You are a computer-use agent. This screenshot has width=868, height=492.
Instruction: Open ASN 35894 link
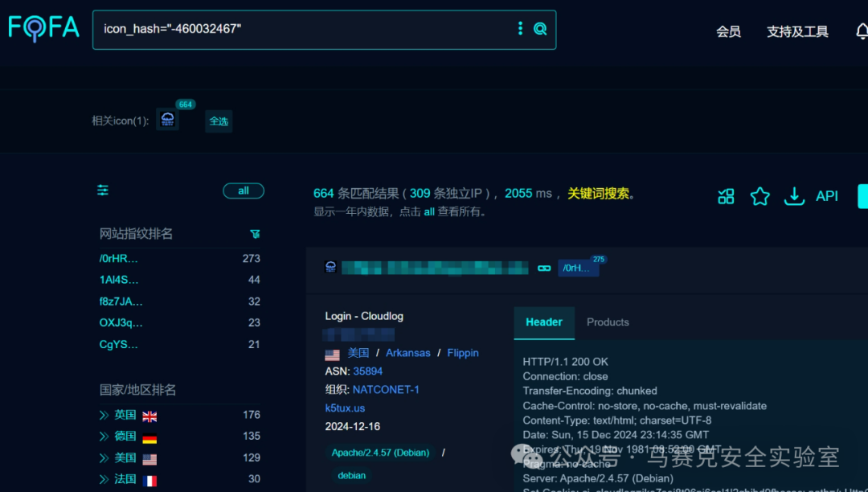tap(368, 371)
